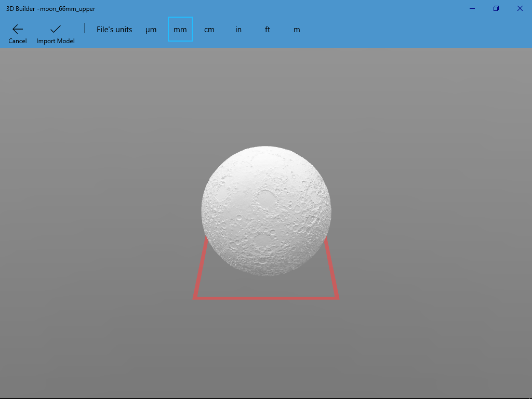This screenshot has height=399, width=532.
Task: Click the blue-highlighted mm unit box
Action: click(x=180, y=30)
